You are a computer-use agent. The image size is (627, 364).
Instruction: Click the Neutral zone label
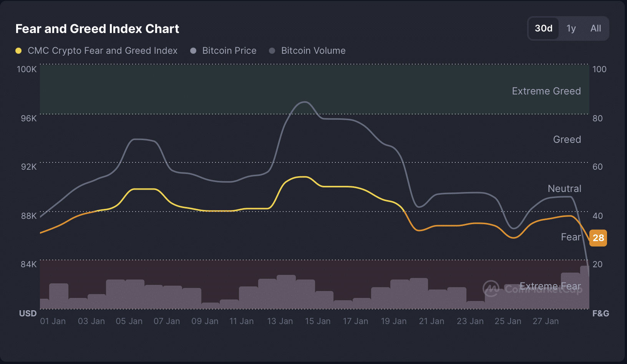564,189
